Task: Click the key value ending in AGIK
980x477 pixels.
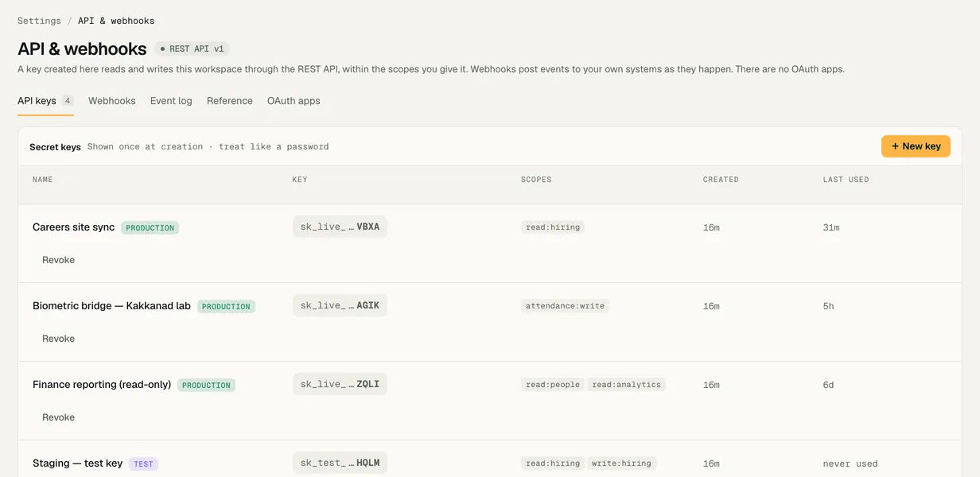Action: pos(340,305)
